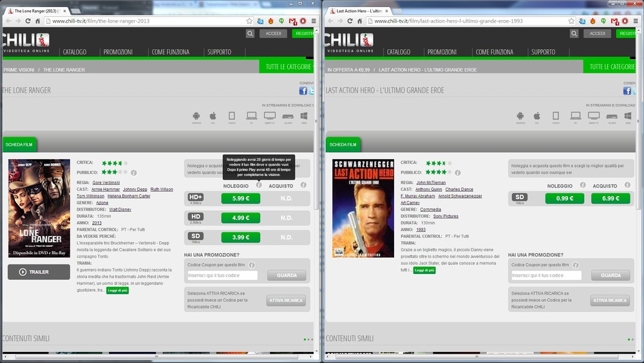Image resolution: width=644 pixels, height=363 pixels.
Task: Open CATALOGO menu in the left window
Action: point(75,52)
